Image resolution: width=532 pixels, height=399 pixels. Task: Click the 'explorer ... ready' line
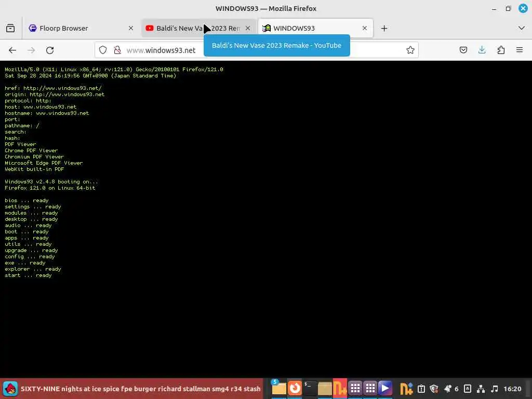click(33, 269)
